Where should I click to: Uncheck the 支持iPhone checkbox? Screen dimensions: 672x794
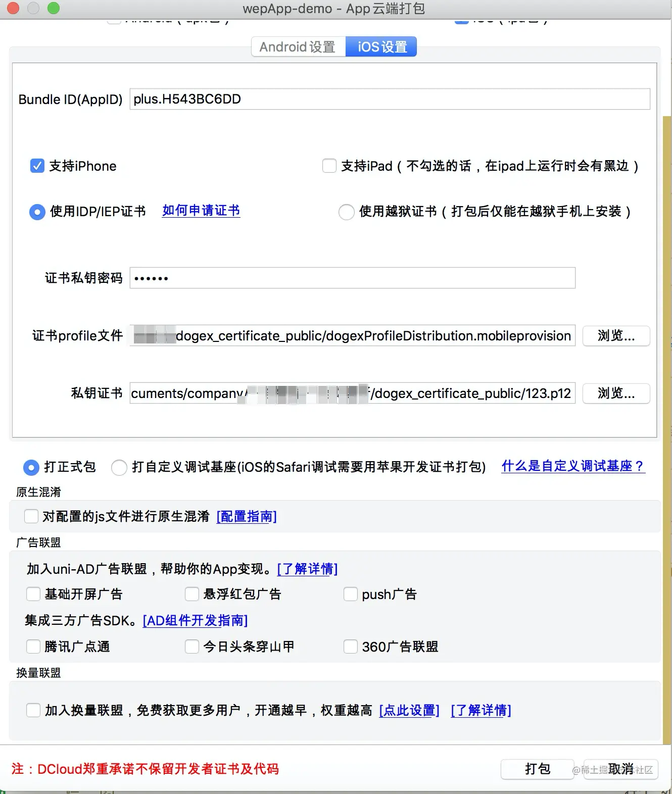37,166
